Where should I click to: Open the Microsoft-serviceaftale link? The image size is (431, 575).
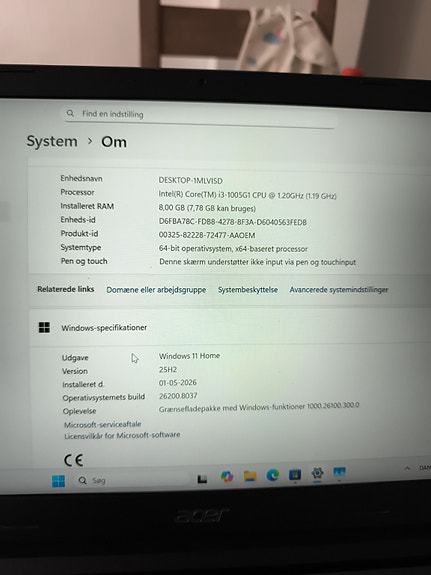pos(103,424)
